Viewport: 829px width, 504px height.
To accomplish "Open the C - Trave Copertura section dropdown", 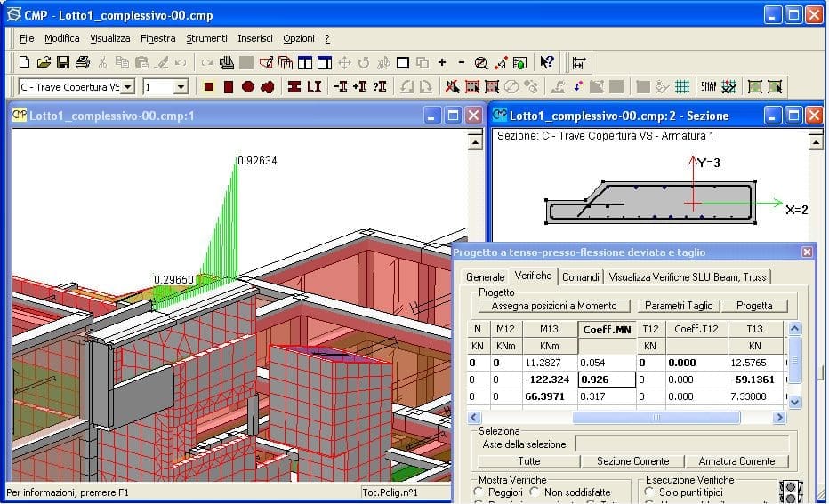I will (128, 87).
